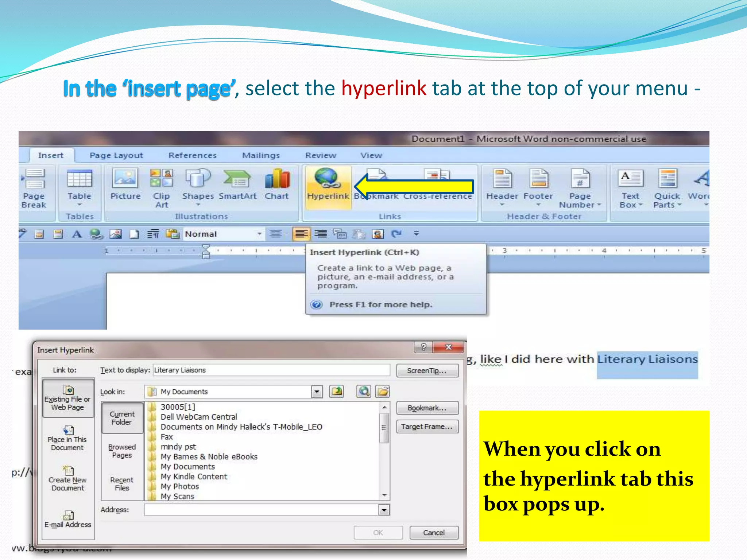Open the View tab
747x560 pixels.
click(371, 155)
